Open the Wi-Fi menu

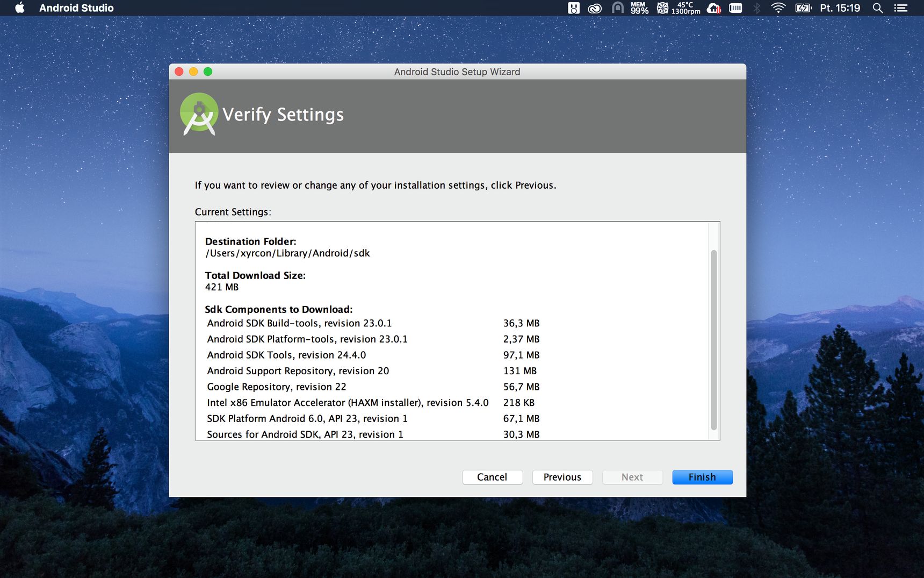click(x=778, y=8)
